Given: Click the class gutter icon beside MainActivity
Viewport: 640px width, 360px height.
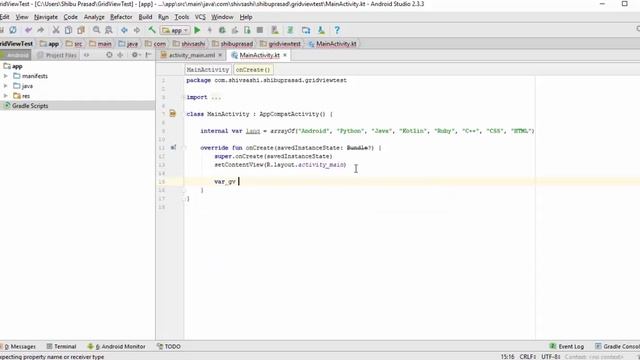Looking at the screenshot, I should tap(173, 114).
